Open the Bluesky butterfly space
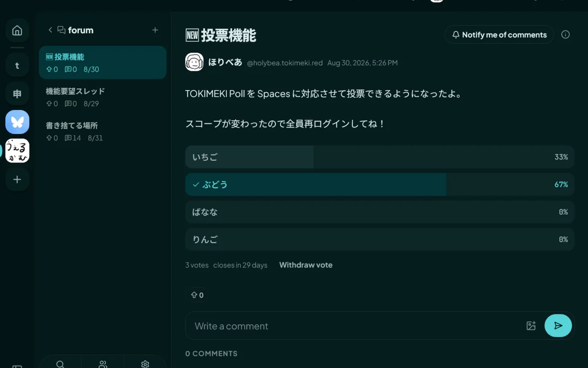 (x=17, y=122)
